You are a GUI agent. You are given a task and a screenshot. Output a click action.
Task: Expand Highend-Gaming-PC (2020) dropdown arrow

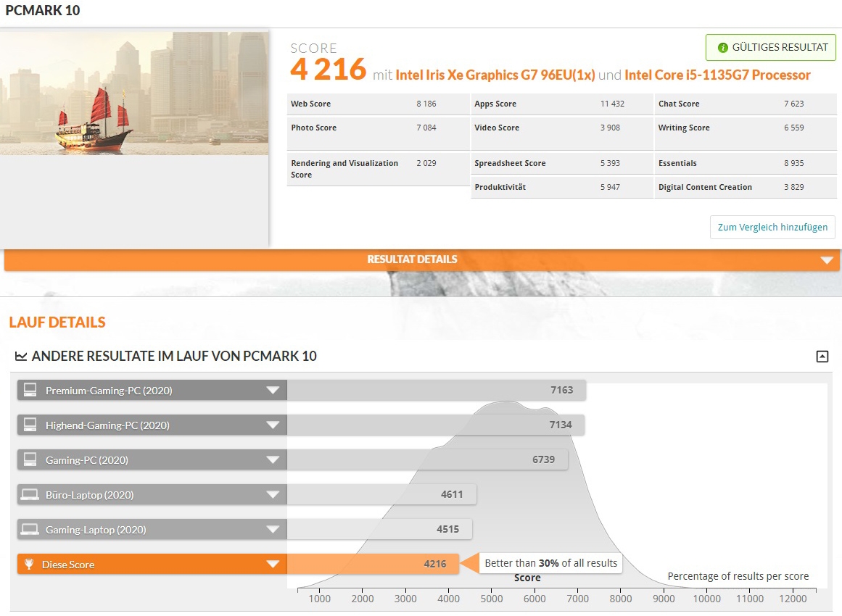pyautogui.click(x=273, y=425)
